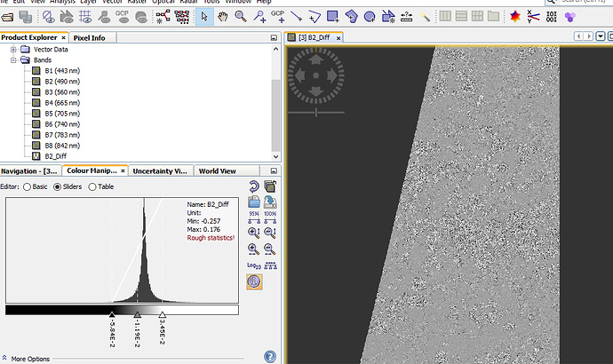Pan image right with navigation wheel arrow
This screenshot has height=364, width=613.
[x=332, y=75]
